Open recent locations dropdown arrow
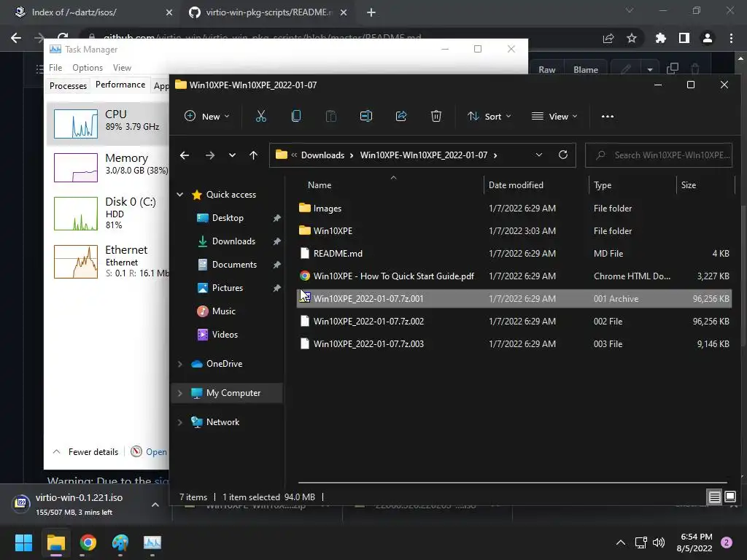The height and width of the screenshot is (560, 747). pos(232,155)
